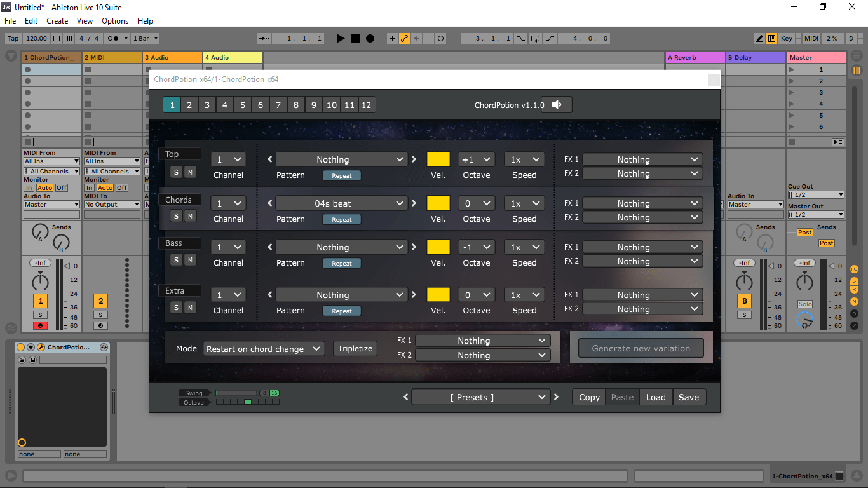The image size is (868, 488).
Task: Open the Create menu
Action: pos(57,21)
